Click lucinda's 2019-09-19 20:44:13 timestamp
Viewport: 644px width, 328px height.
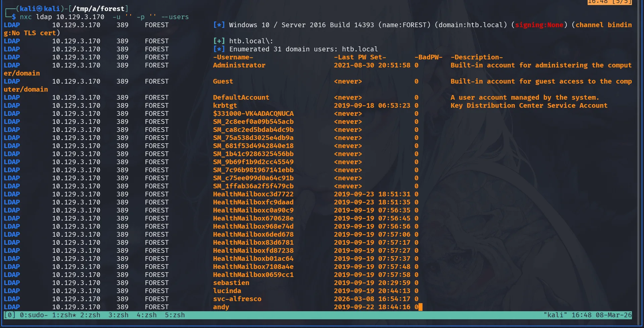[372, 291]
